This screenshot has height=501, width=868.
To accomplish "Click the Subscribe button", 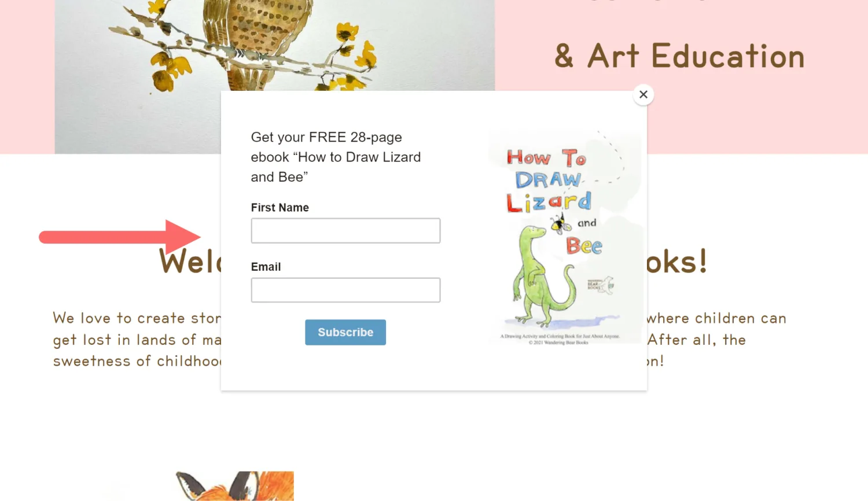I will [x=345, y=332].
